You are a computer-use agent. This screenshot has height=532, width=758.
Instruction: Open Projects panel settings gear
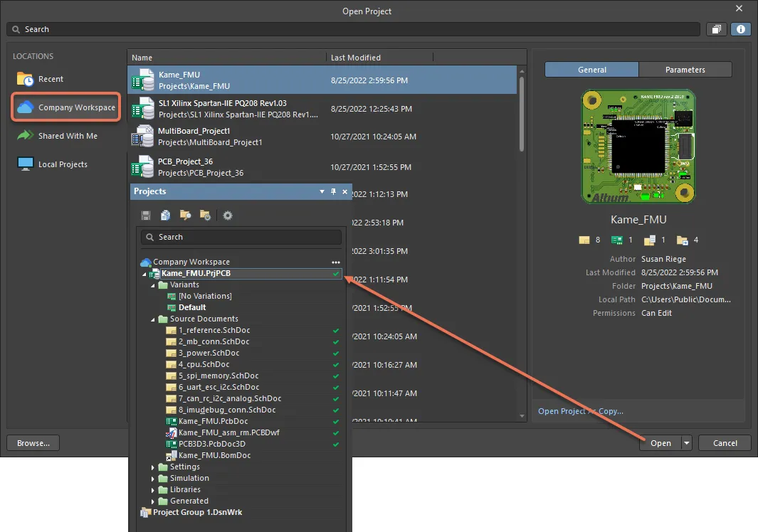228,216
